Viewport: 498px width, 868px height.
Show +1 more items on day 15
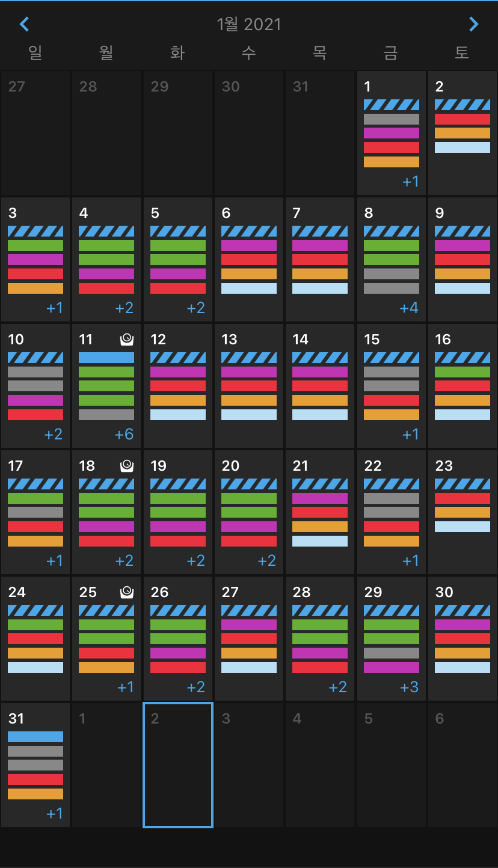click(411, 435)
